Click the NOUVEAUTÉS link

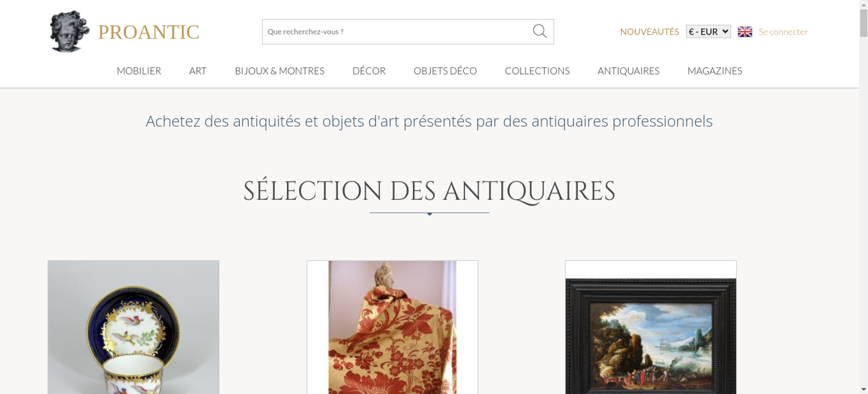[649, 32]
